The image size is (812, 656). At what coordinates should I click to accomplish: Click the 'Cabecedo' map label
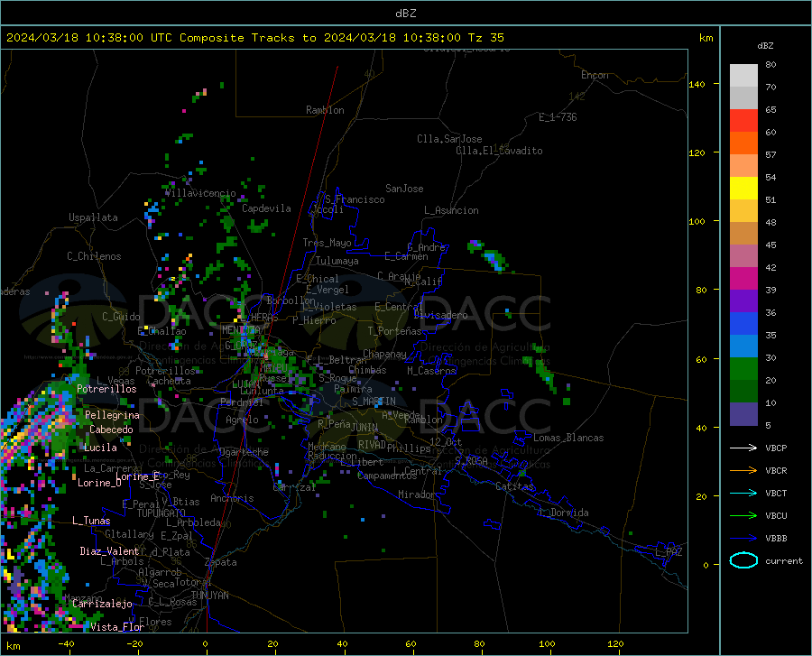[111, 430]
